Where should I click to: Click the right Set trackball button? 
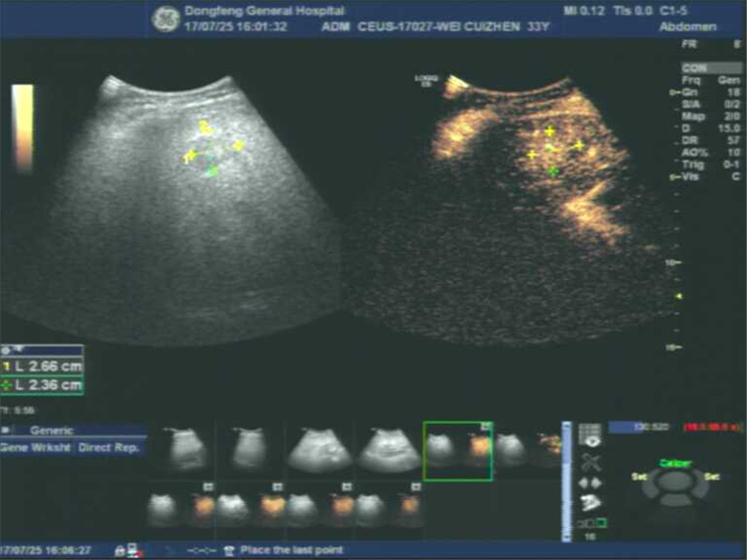coord(711,476)
